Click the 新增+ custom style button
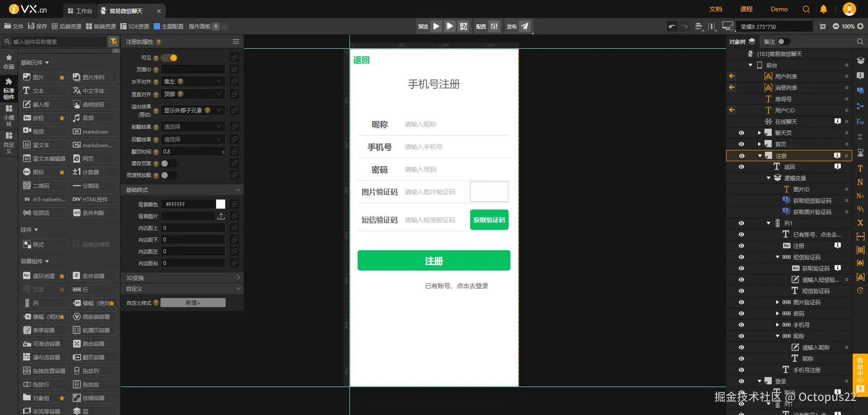 pos(193,303)
